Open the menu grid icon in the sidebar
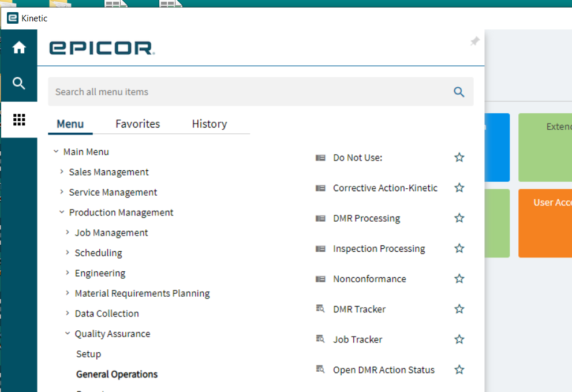This screenshot has height=392, width=572. pyautogui.click(x=19, y=120)
